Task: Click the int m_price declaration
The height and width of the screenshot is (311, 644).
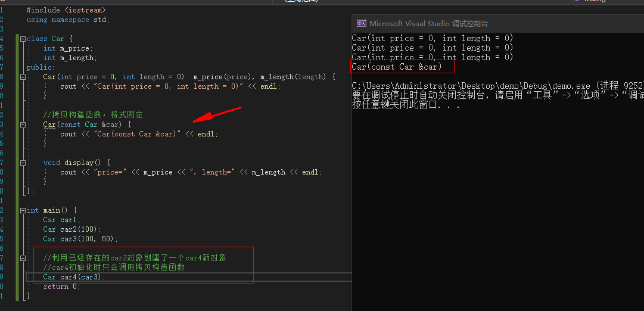Action: coord(68,48)
